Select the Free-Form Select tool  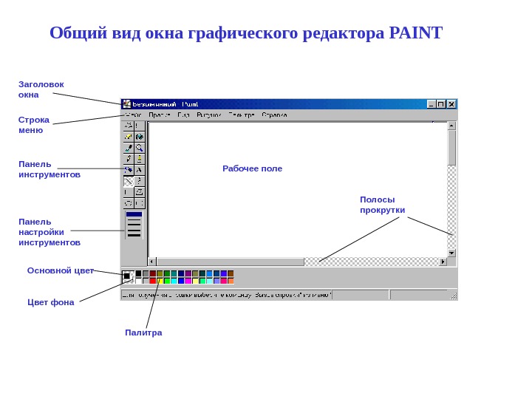tap(129, 126)
